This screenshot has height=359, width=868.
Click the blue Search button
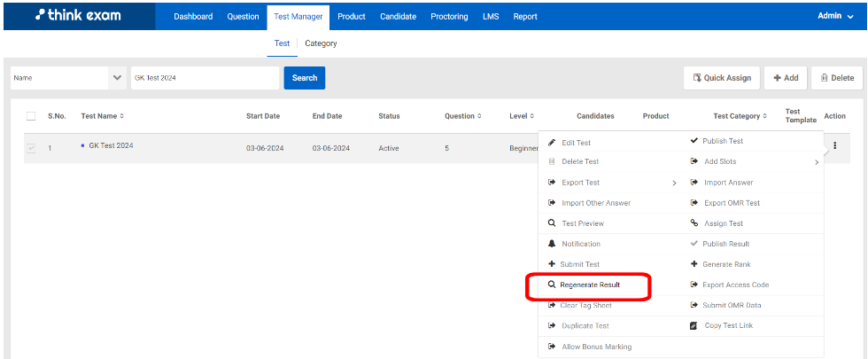coord(305,78)
